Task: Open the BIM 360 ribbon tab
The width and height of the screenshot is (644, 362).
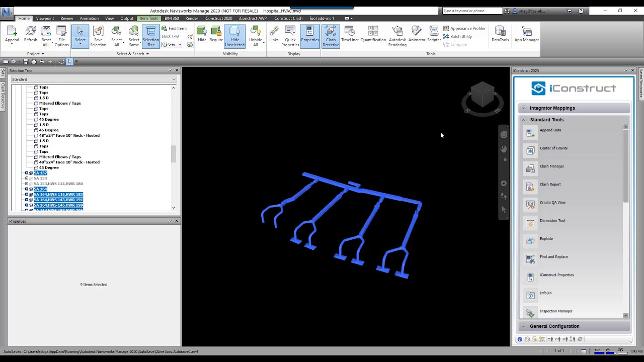Action: coord(172,19)
